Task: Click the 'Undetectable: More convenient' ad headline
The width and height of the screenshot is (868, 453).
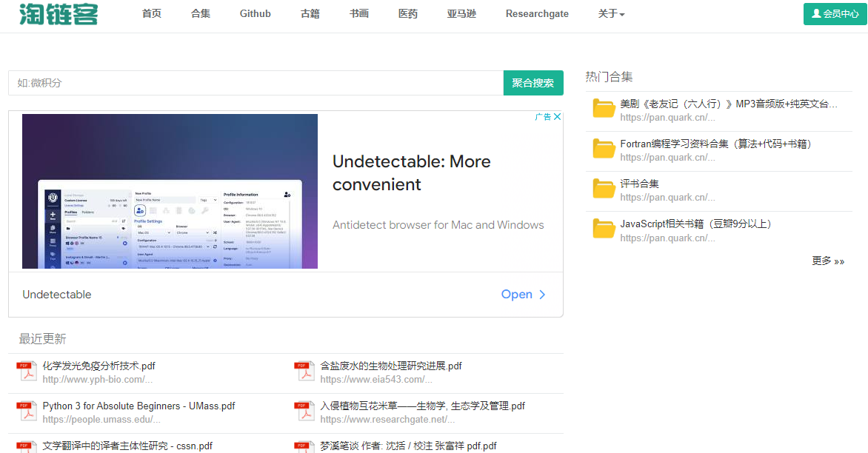Action: click(411, 172)
